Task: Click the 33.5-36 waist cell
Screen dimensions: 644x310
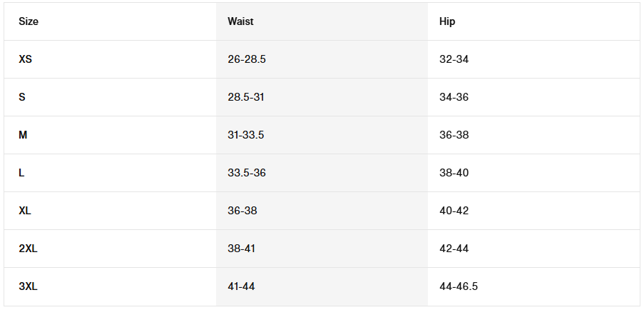Action: point(247,173)
